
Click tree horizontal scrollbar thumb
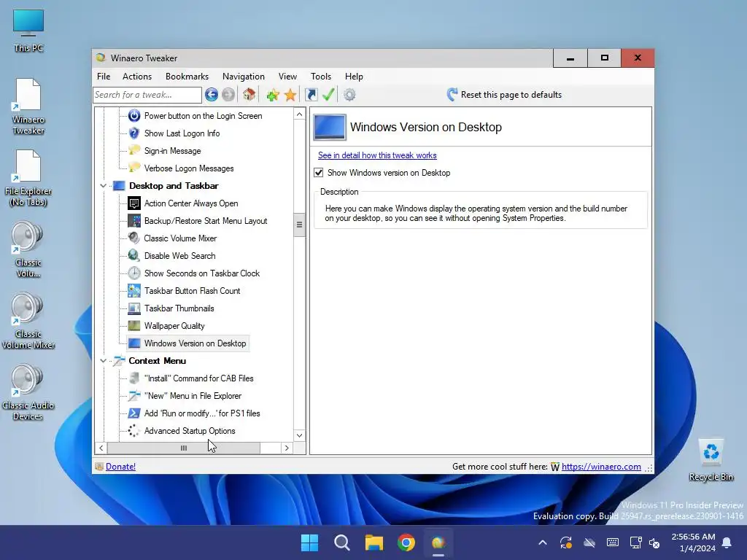point(184,448)
